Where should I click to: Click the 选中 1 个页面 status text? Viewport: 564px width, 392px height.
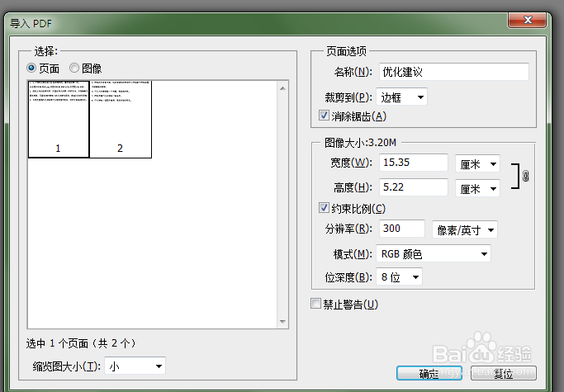point(81,343)
